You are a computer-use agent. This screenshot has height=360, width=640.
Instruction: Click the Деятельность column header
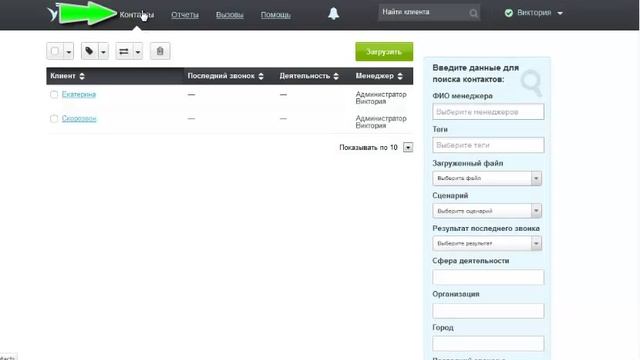pos(304,76)
